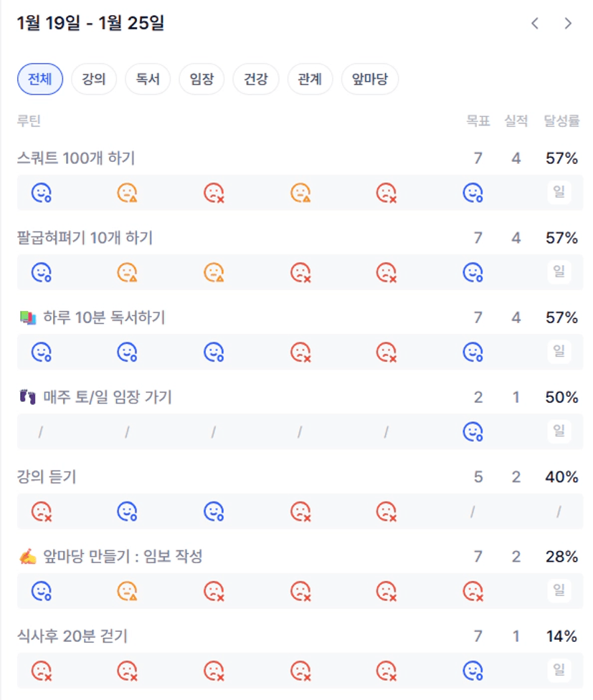Click second day's orange face for 앞마당 만들기
Screen dimensions: 593x700
[x=128, y=591]
